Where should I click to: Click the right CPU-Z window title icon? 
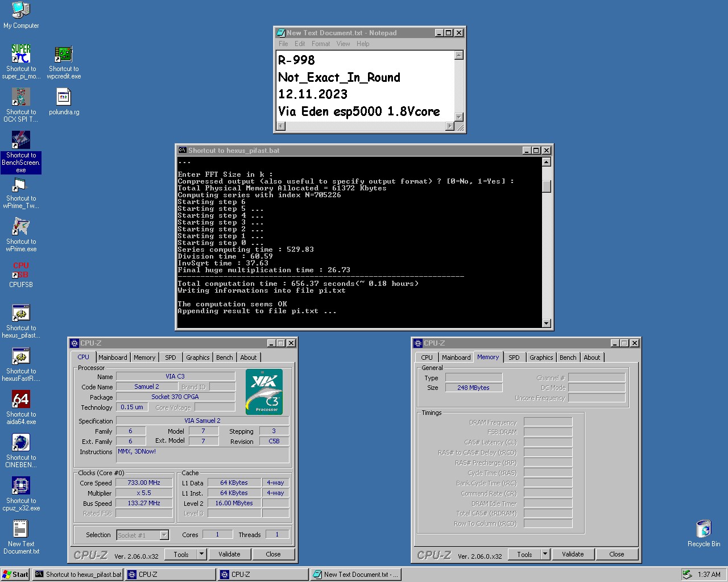click(418, 343)
